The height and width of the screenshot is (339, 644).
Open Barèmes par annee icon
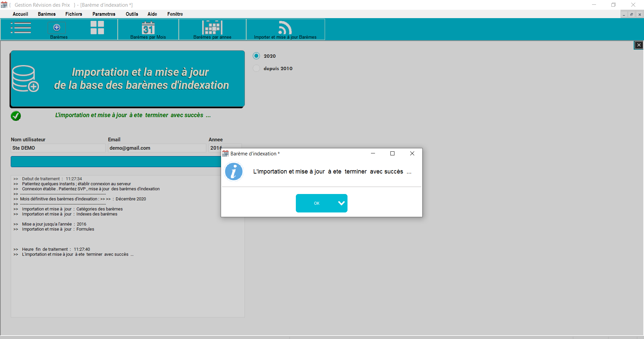212,28
